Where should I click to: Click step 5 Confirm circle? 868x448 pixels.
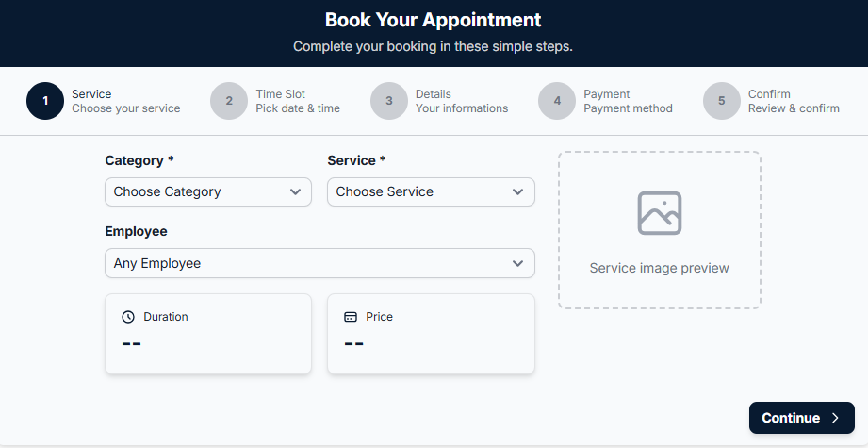point(721,101)
